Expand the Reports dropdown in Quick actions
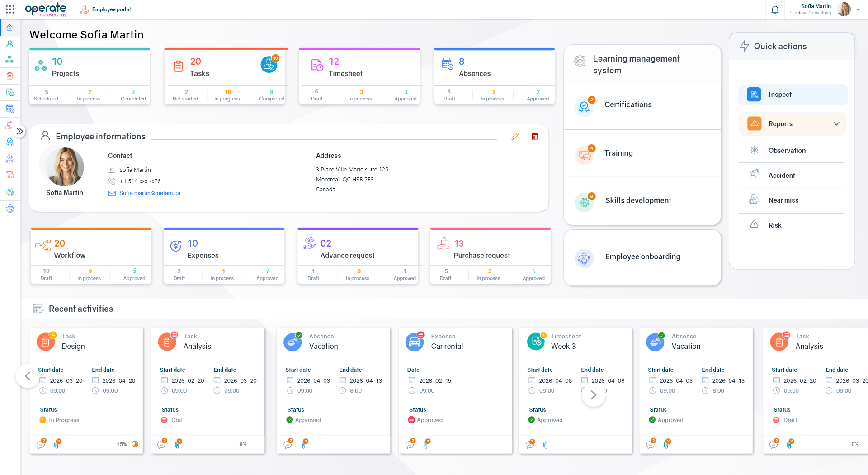The height and width of the screenshot is (475, 868). (x=836, y=123)
